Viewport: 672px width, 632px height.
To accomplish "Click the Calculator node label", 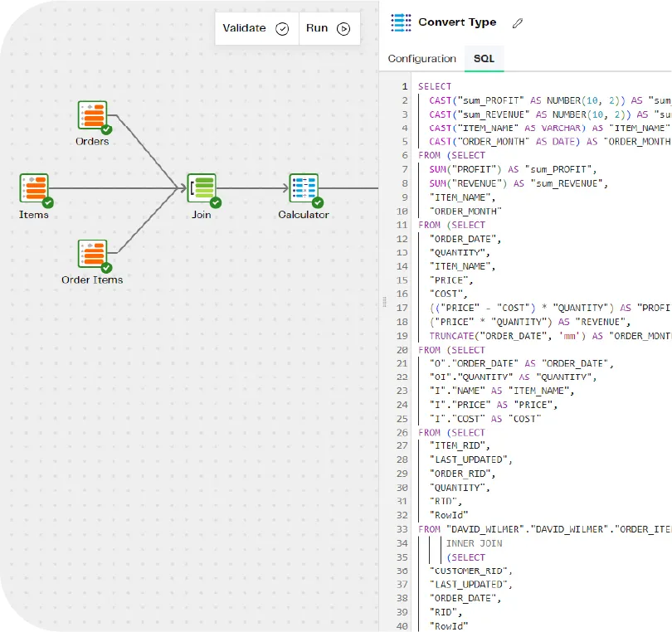I will pos(304,215).
